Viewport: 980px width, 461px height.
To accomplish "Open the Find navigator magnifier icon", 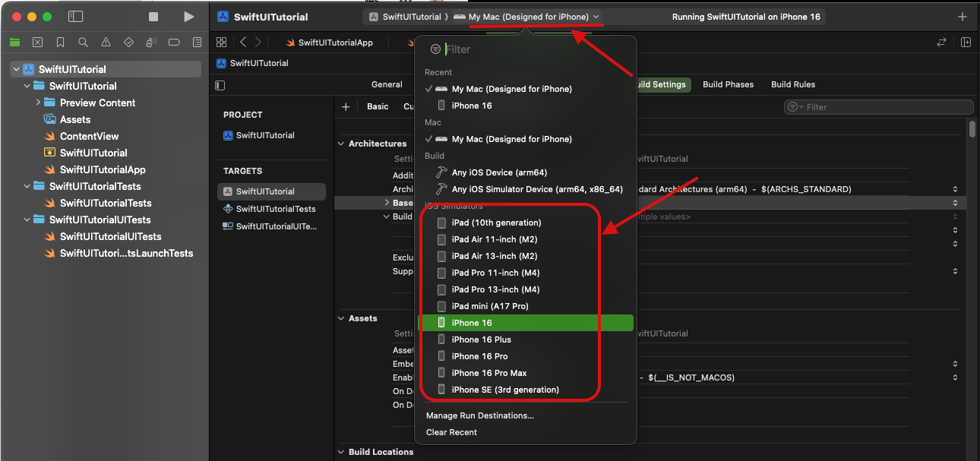I will (x=83, y=43).
